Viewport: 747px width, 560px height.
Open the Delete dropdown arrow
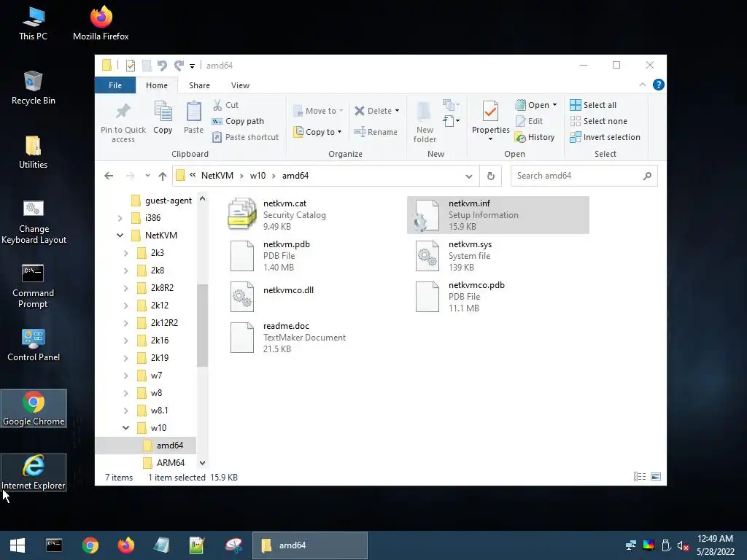coord(397,111)
